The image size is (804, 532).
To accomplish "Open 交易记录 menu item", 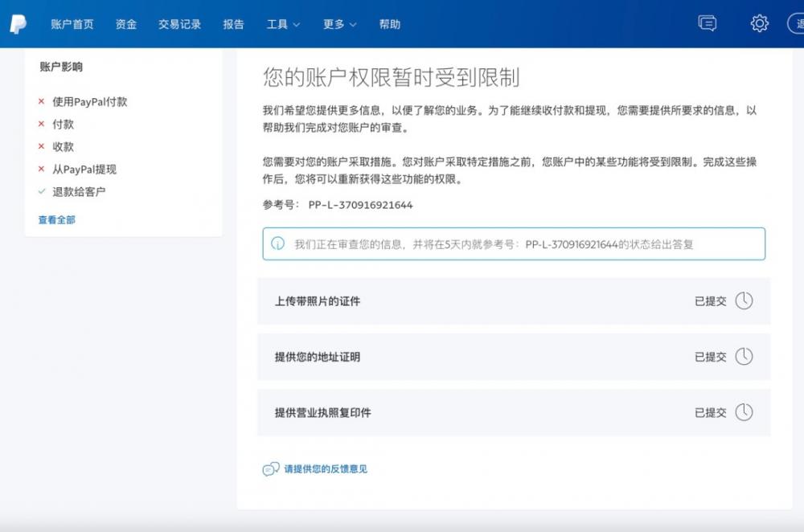I will pyautogui.click(x=179, y=24).
